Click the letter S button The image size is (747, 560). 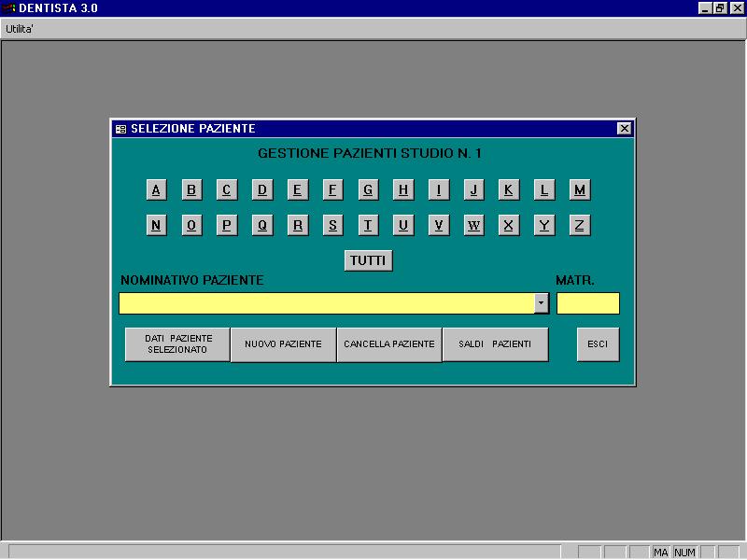coord(333,225)
